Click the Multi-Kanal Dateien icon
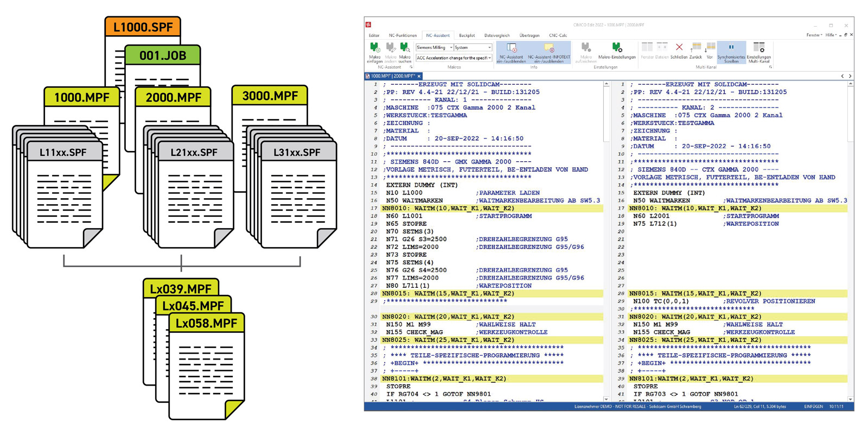The height and width of the screenshot is (435, 868). (662, 47)
